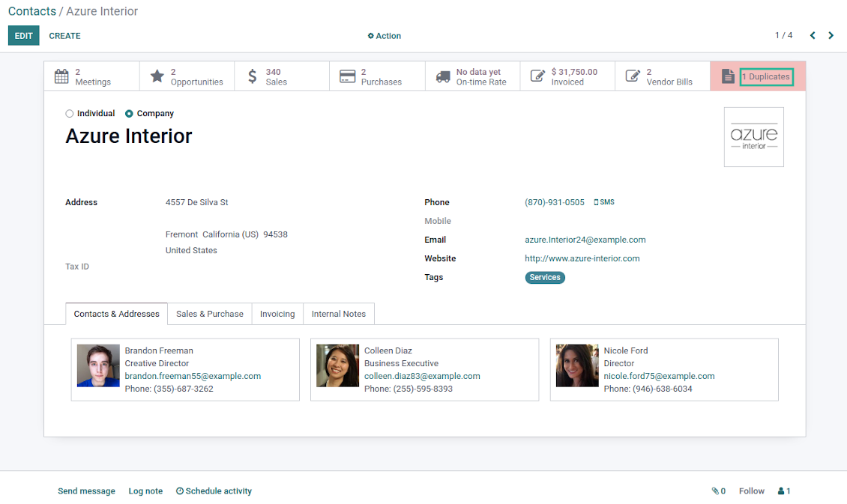Open the Meetings calendar icon

click(x=61, y=76)
